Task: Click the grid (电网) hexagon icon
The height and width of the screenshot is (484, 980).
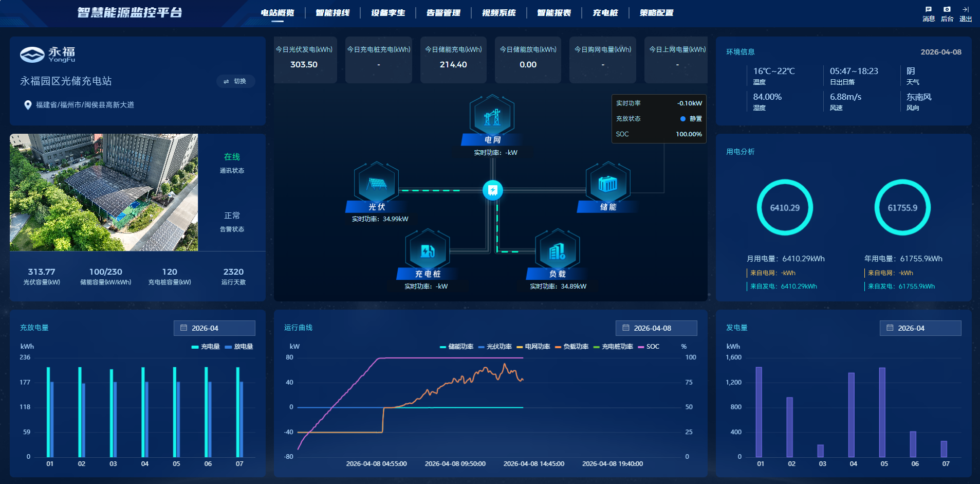Action: tap(492, 116)
